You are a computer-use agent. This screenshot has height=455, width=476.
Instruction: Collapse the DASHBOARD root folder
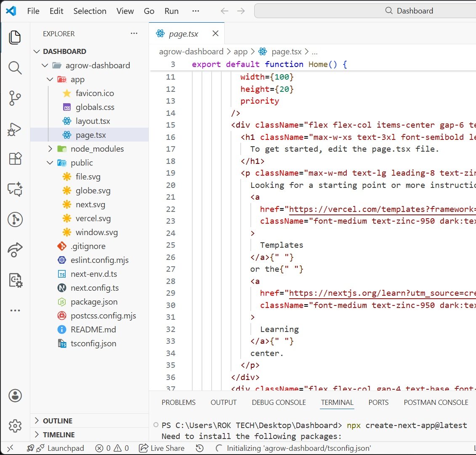(37, 51)
